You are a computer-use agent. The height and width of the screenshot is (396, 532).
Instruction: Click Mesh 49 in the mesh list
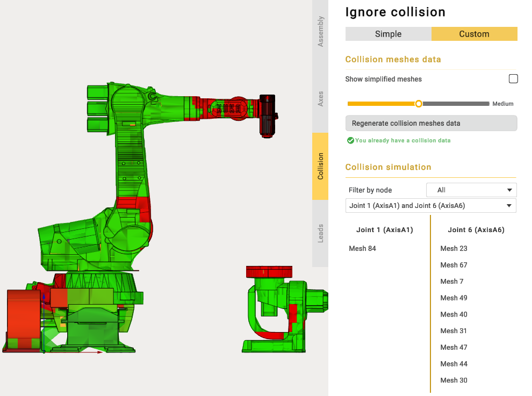click(454, 298)
